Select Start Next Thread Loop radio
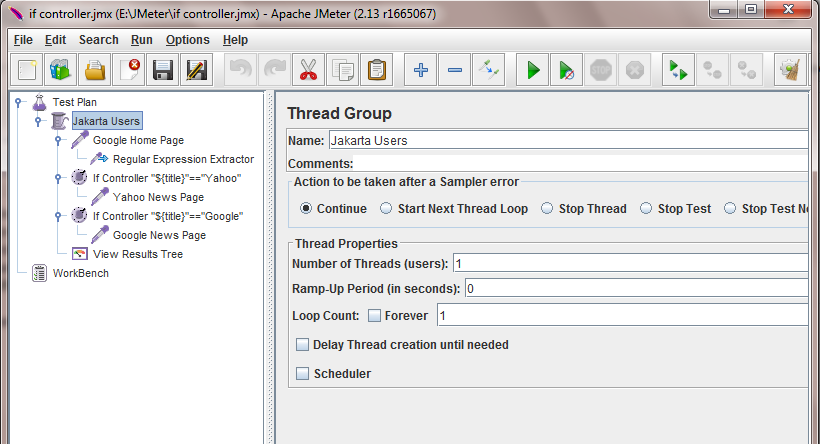Image resolution: width=820 pixels, height=444 pixels. click(x=386, y=209)
